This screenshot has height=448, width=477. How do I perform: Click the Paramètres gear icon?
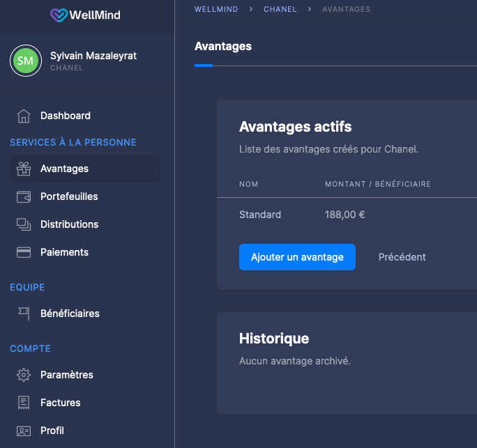point(24,375)
